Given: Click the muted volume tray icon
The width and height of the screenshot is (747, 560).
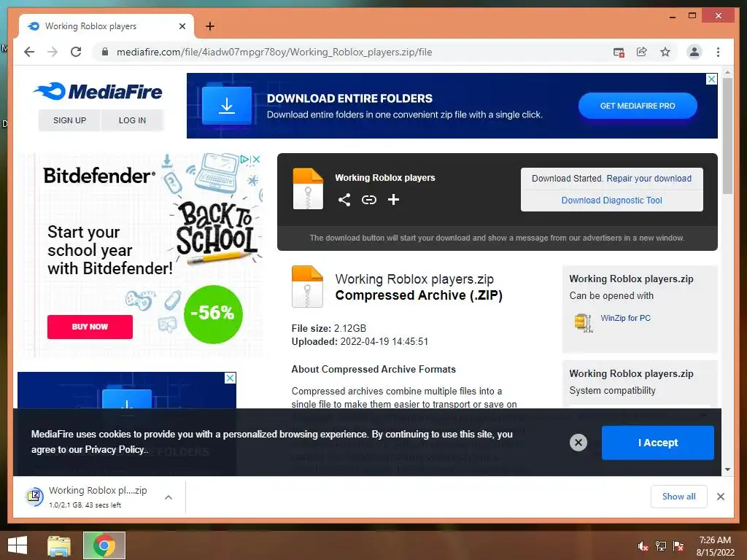Looking at the screenshot, I should (643, 546).
